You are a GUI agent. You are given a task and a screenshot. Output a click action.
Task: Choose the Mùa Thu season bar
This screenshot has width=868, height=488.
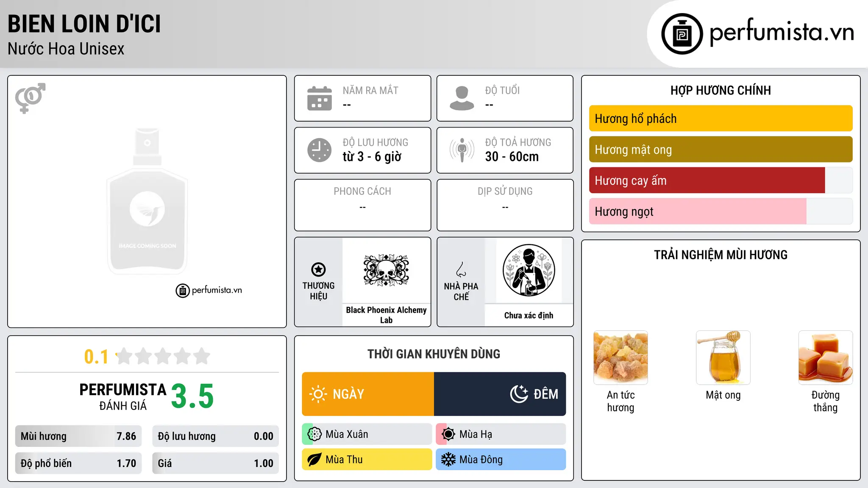click(x=367, y=460)
